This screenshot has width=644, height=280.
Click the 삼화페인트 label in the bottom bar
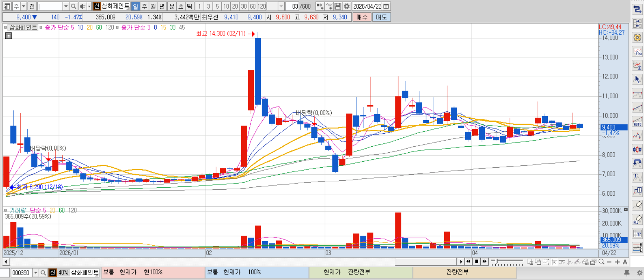tap(85, 273)
